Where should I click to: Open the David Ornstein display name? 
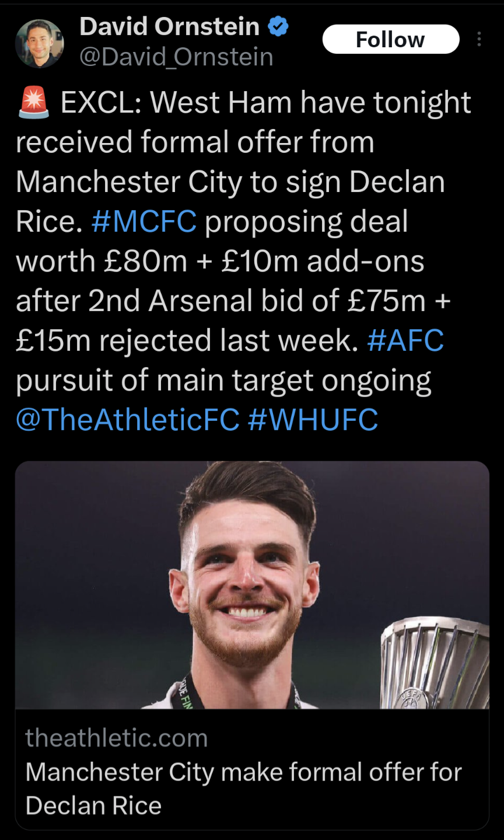169,26
